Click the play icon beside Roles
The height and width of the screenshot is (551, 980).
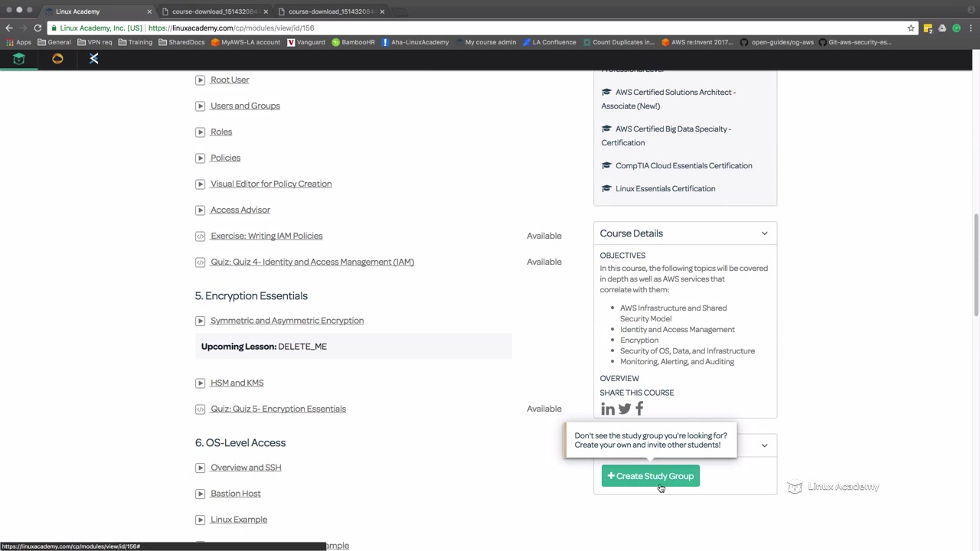pyautogui.click(x=200, y=132)
